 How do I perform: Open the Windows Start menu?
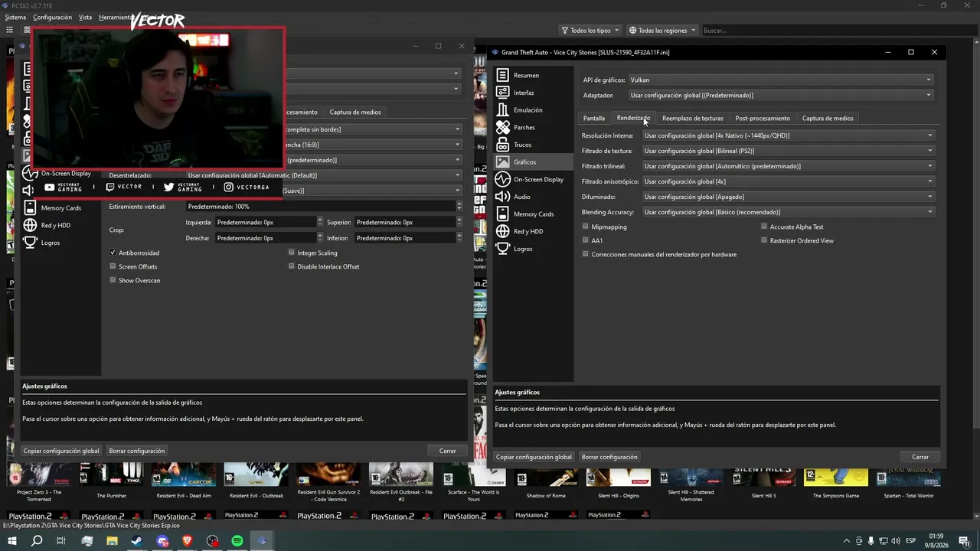coord(12,541)
